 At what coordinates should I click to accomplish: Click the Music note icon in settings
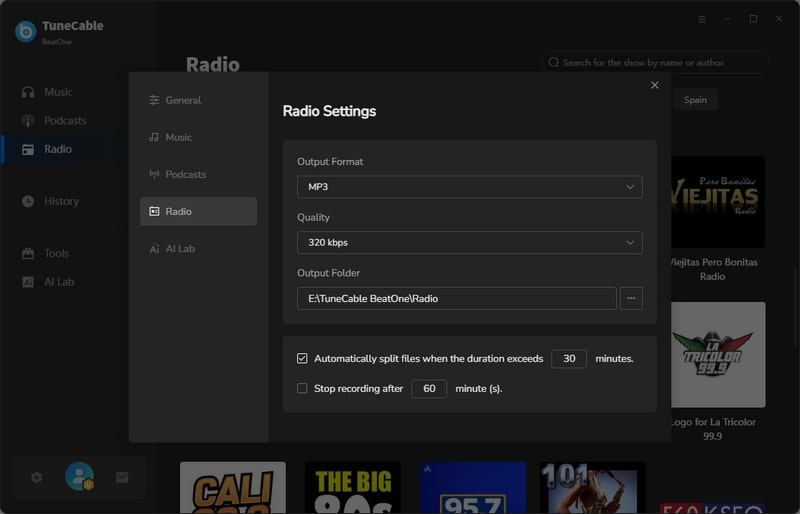[x=154, y=137]
